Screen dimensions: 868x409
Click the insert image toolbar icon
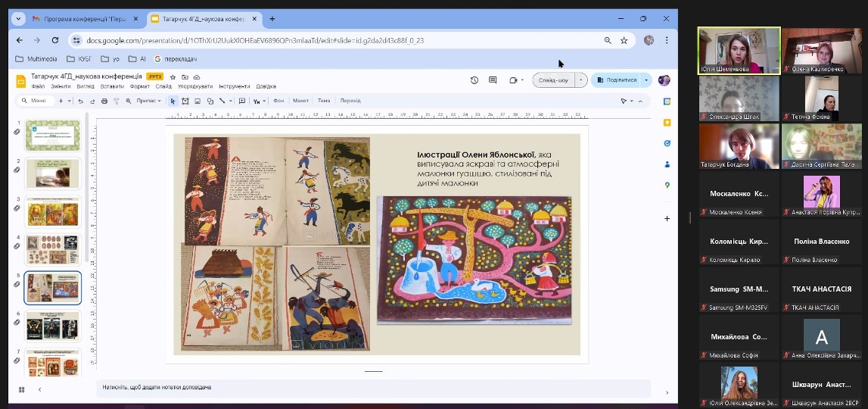pyautogui.click(x=197, y=101)
